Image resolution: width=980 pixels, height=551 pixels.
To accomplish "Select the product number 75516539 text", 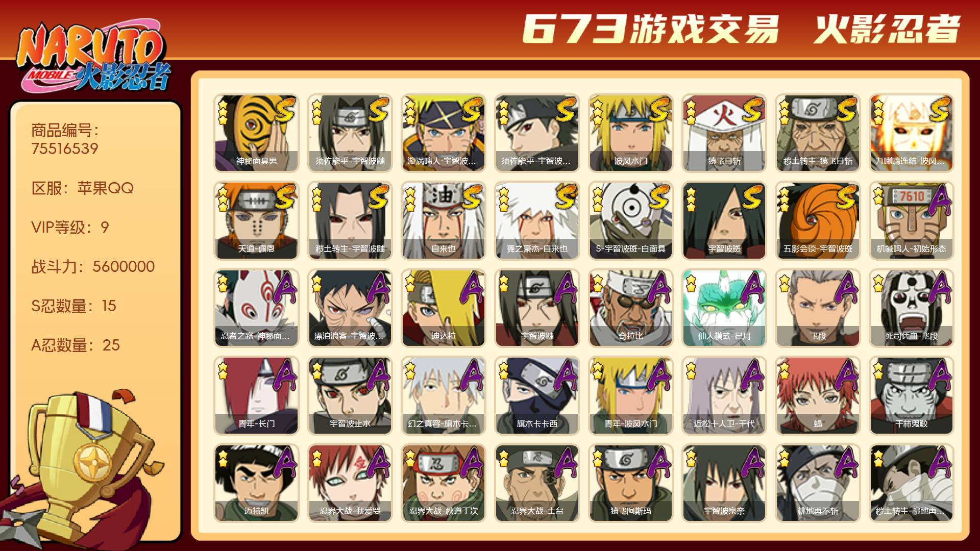I will (65, 149).
